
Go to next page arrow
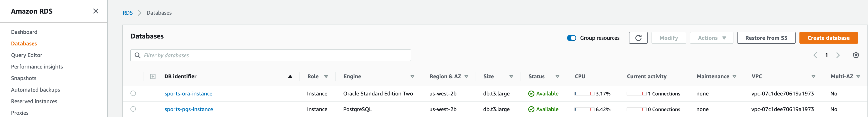click(x=838, y=55)
